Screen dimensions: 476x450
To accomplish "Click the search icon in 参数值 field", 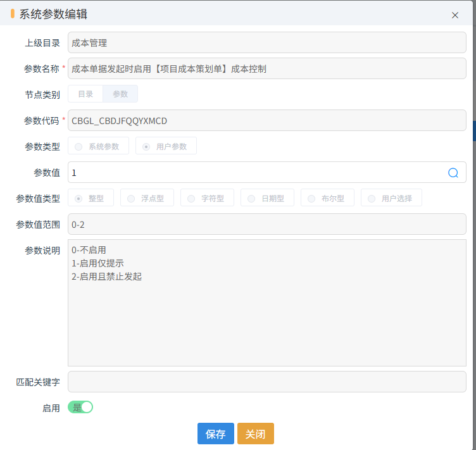I will click(453, 173).
